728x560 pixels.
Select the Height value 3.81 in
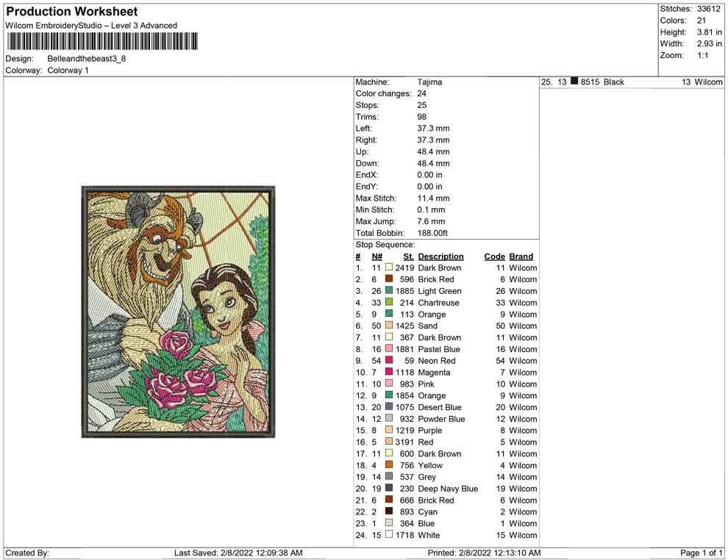pyautogui.click(x=709, y=32)
